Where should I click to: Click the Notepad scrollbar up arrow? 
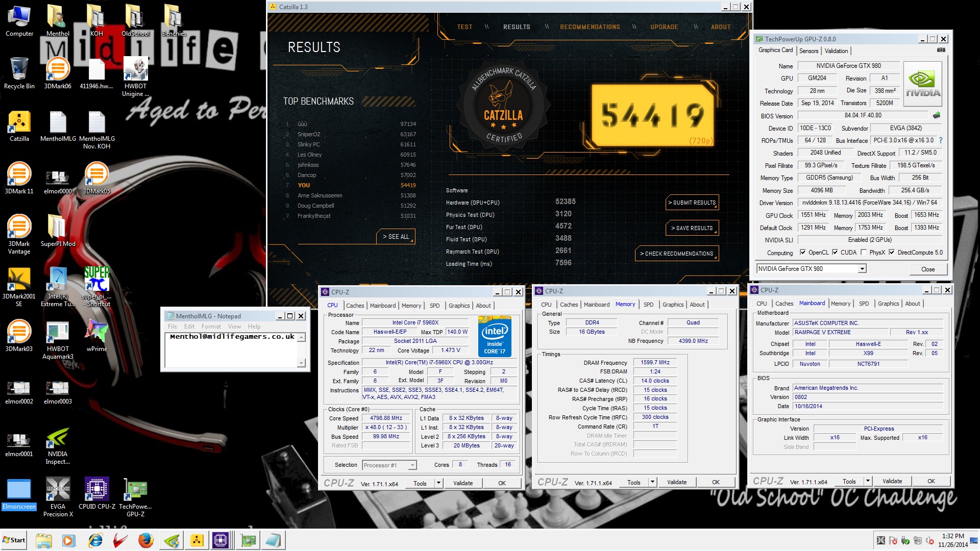click(x=301, y=337)
